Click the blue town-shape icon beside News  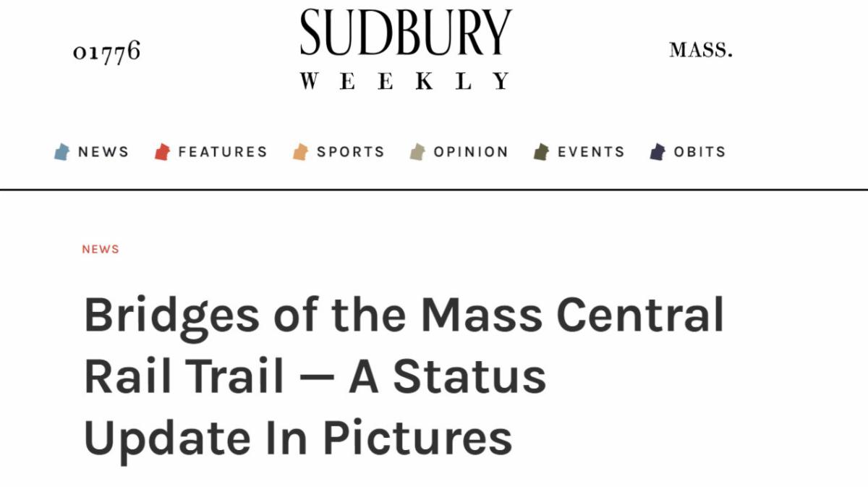61,152
